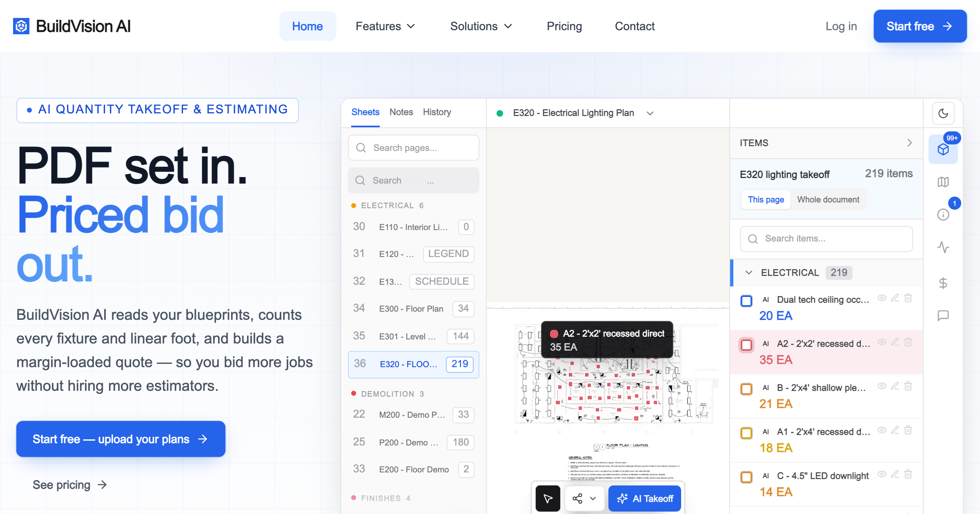This screenshot has height=514, width=980.
Task: Edit the A1 - 2'x4' recessed item
Action: [x=895, y=430]
